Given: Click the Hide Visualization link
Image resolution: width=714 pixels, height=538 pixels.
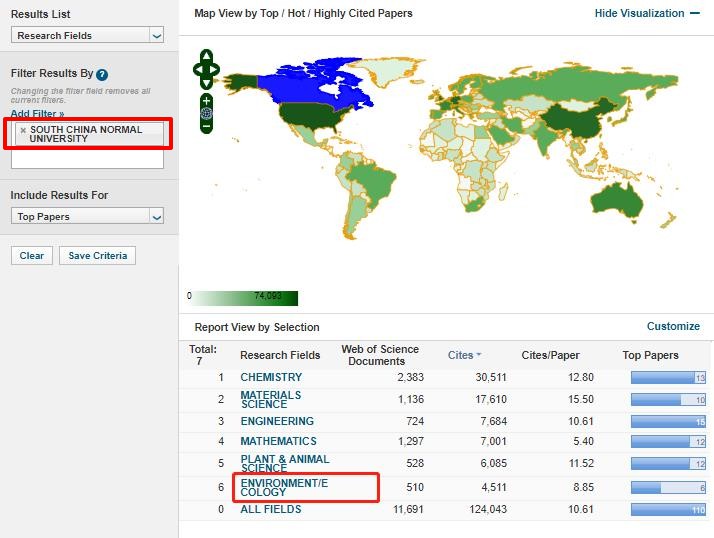Looking at the screenshot, I should point(639,13).
